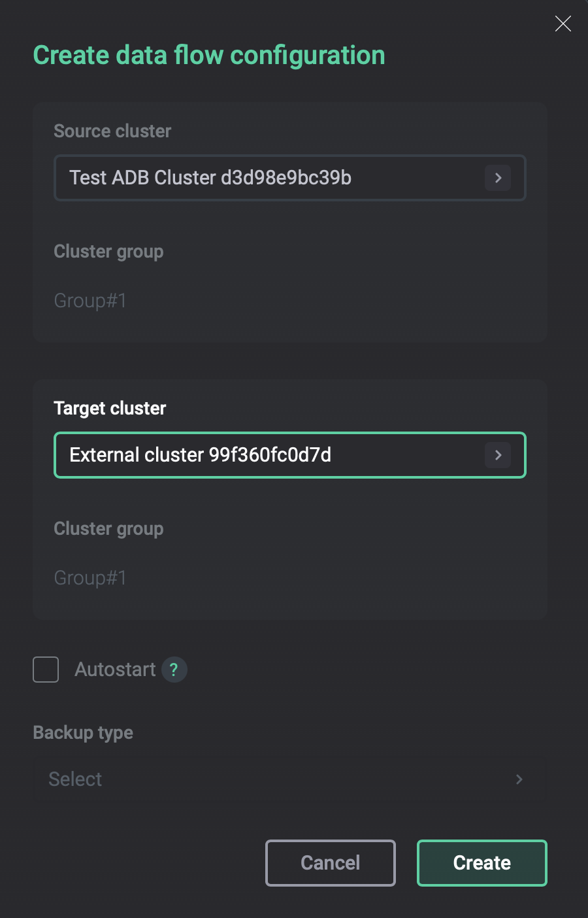Click the Create data flow configuration title
This screenshot has width=588, height=918.
coord(209,56)
